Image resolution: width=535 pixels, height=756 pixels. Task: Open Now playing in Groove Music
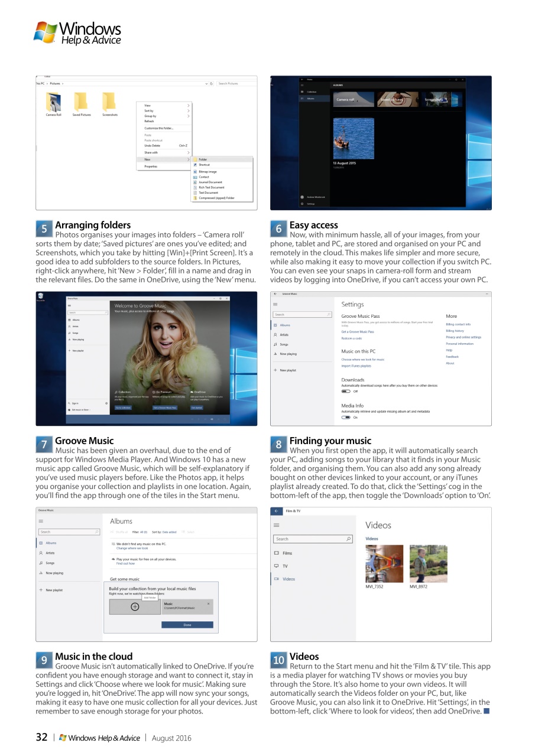pyautogui.click(x=54, y=573)
